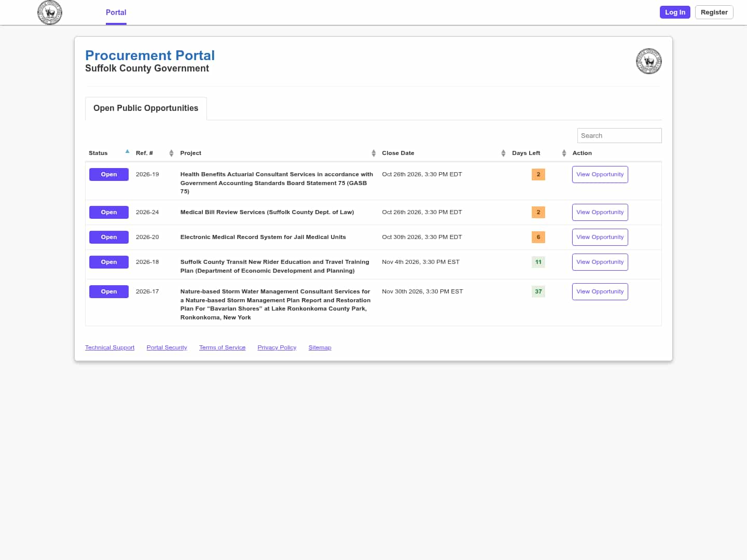Viewport: 747px width, 560px height.
Task: Sort by Status column arrow
Action: [127, 152]
